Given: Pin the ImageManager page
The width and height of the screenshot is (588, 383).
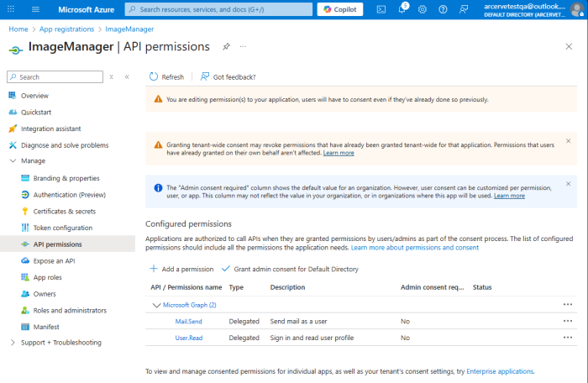Looking at the screenshot, I should coord(226,46).
